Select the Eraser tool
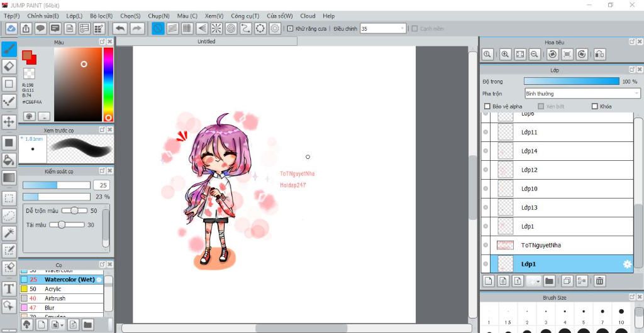Screen dimensions: 644x333 [9, 67]
